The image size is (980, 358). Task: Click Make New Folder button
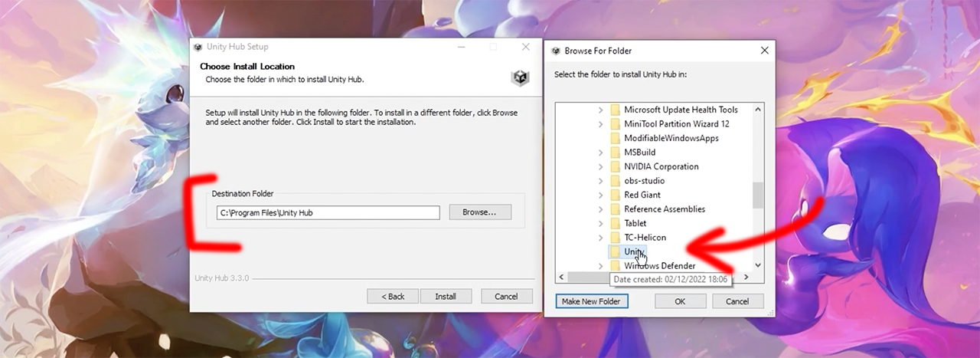click(592, 301)
